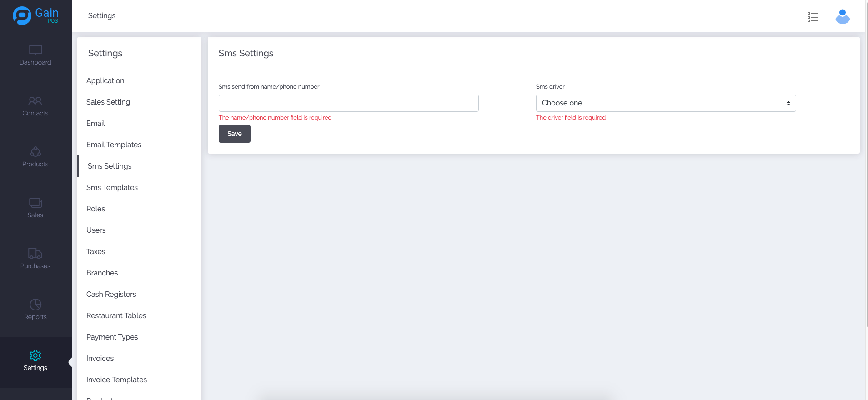The image size is (868, 400).
Task: Click the Settings gear icon
Action: point(35,355)
